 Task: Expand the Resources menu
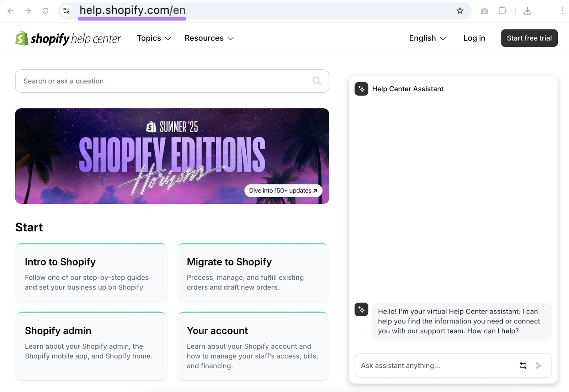pyautogui.click(x=209, y=38)
